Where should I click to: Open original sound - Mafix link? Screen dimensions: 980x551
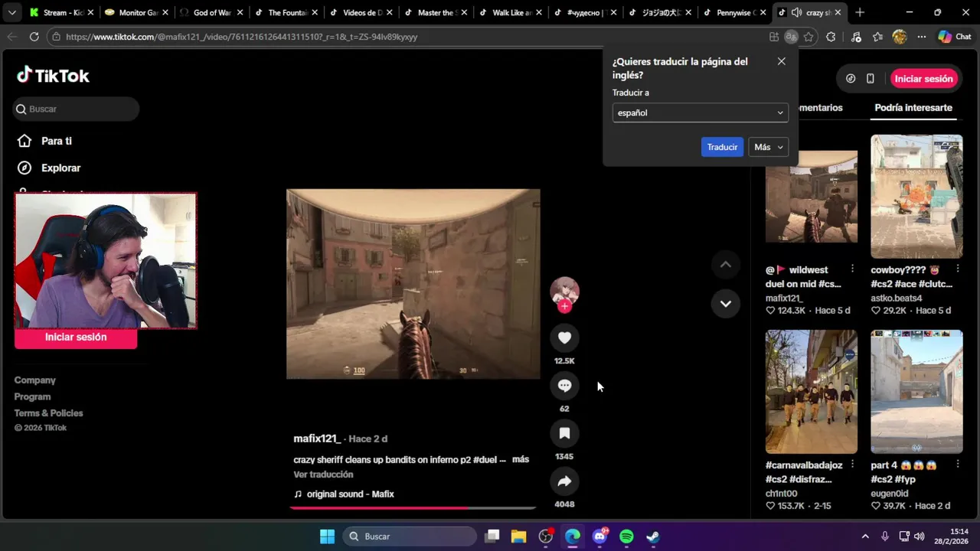pyautogui.click(x=351, y=494)
